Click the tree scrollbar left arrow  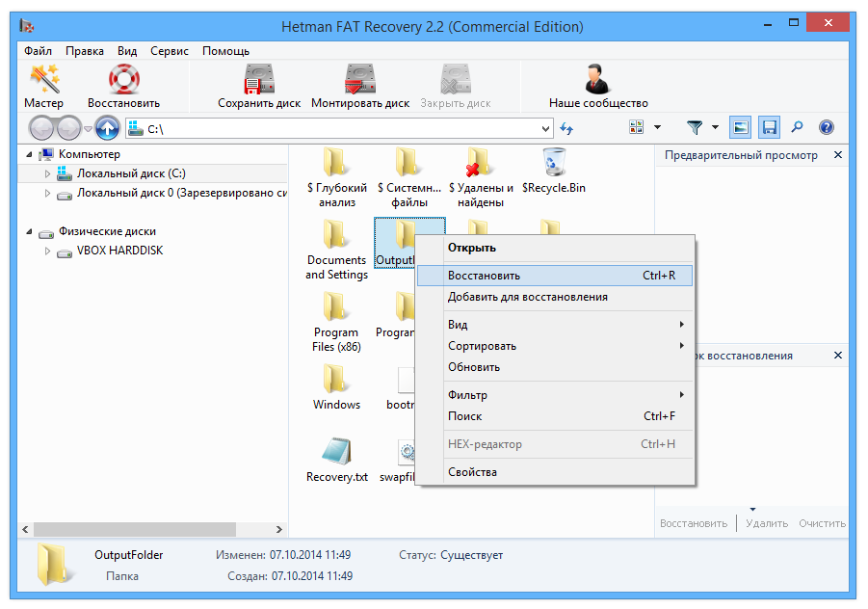[x=25, y=529]
